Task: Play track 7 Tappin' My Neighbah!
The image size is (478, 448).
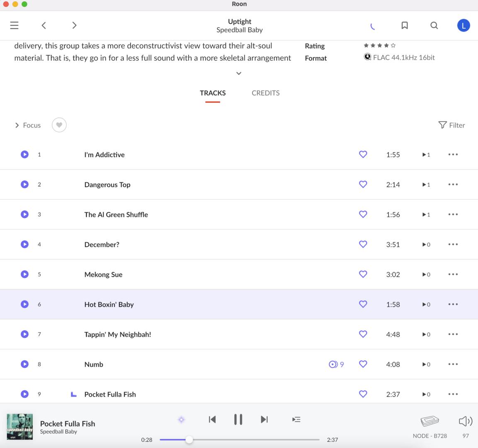Action: (x=25, y=334)
